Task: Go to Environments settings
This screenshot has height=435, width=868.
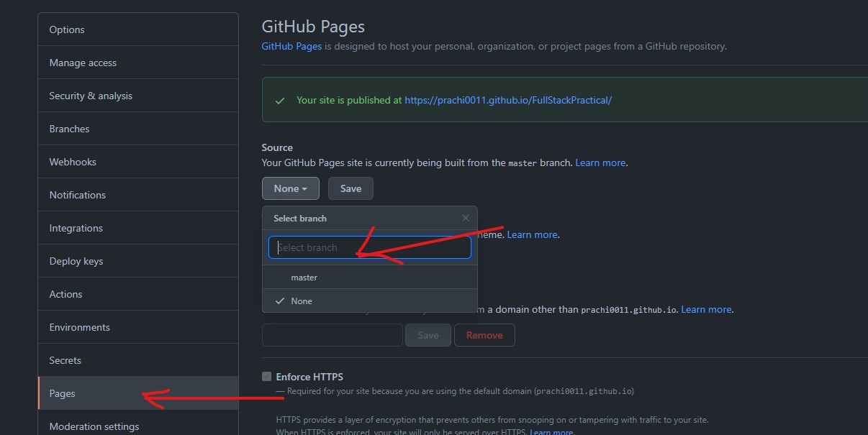Action: pos(138,327)
